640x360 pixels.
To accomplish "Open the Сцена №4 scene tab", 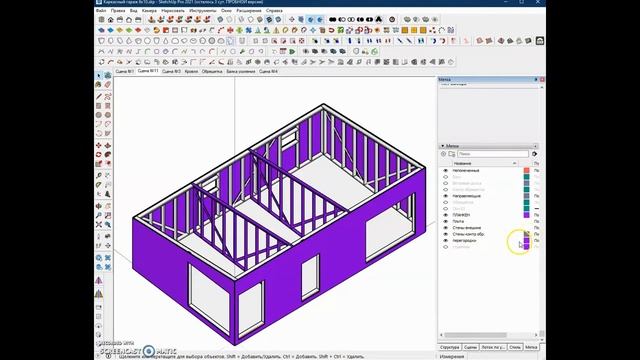I will (268, 71).
